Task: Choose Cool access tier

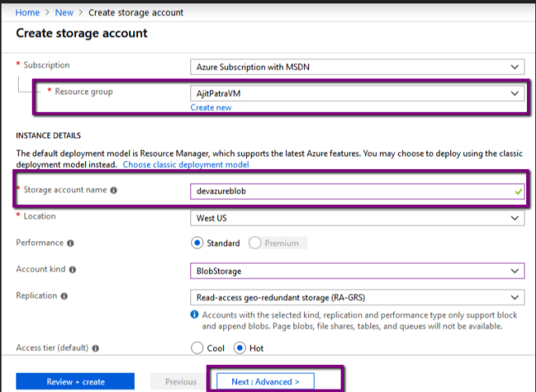Action: pos(197,348)
